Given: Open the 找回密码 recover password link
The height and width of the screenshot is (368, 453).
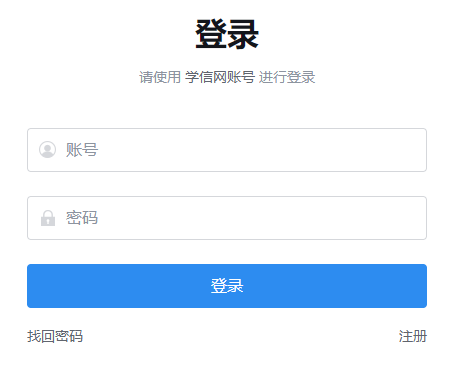Looking at the screenshot, I should 55,336.
